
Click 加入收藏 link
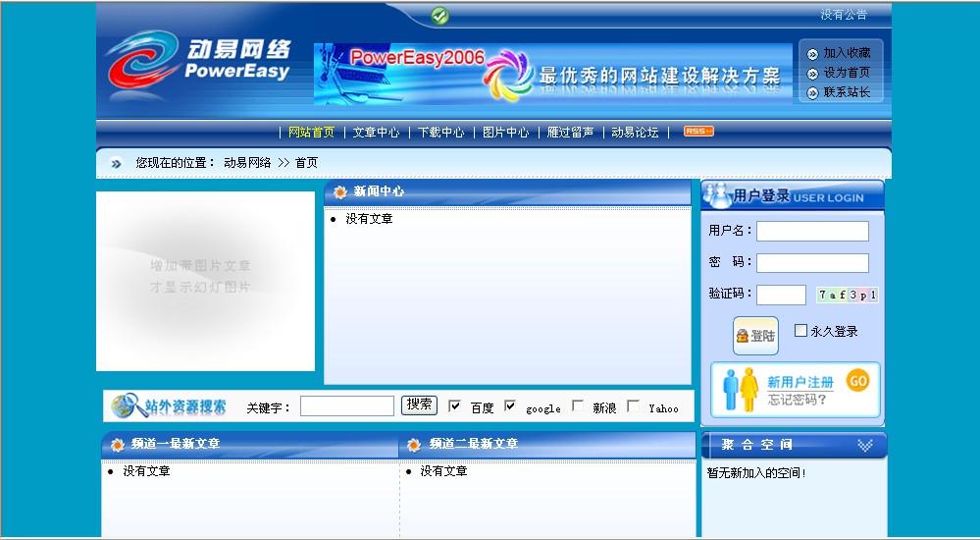point(847,53)
